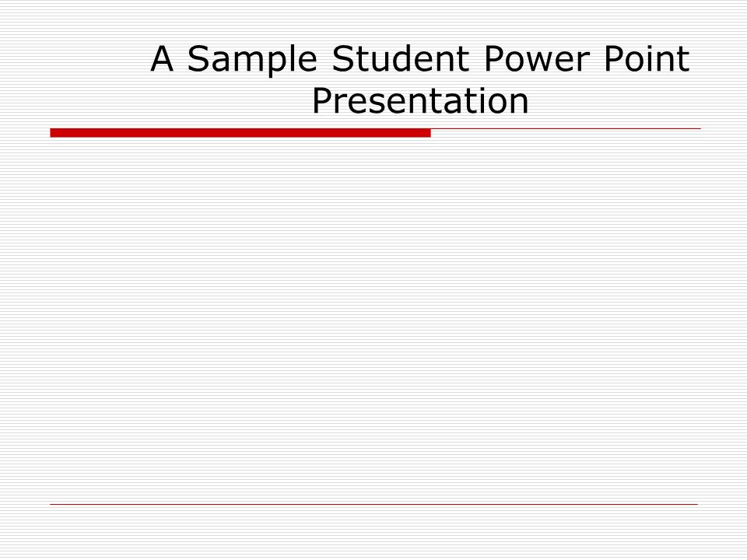Click the empty slide body area

coord(373,319)
